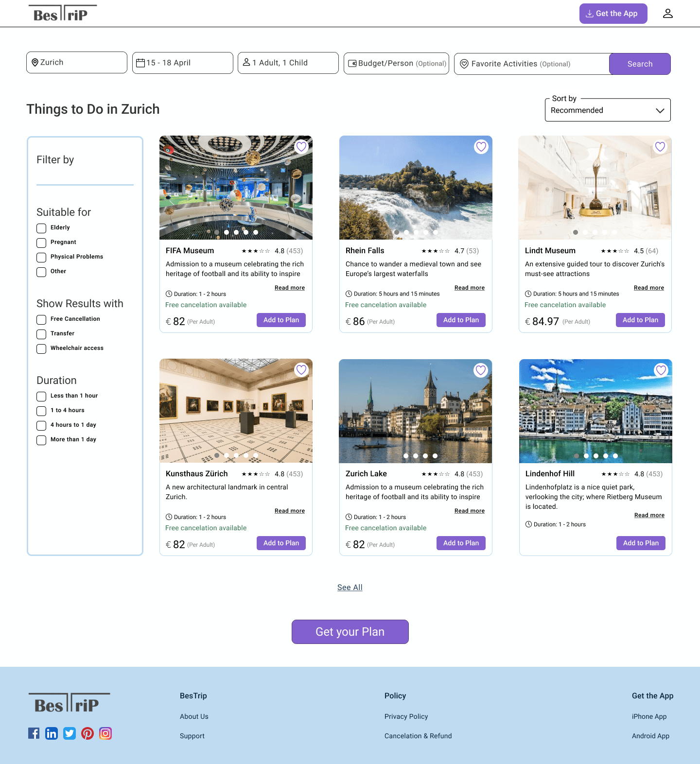Click the heart icon in Favorite Activities field
Image resolution: width=700 pixels, height=764 pixels.
[x=464, y=64]
